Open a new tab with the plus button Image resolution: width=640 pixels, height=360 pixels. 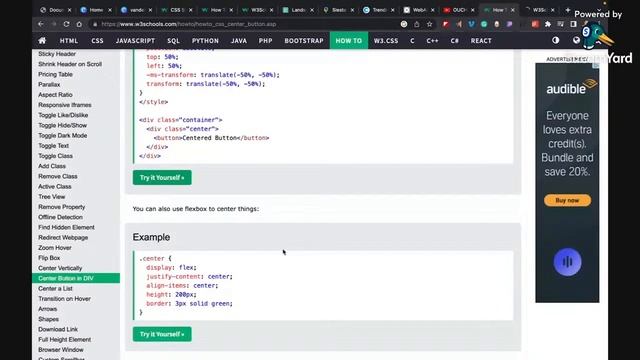tap(567, 9)
